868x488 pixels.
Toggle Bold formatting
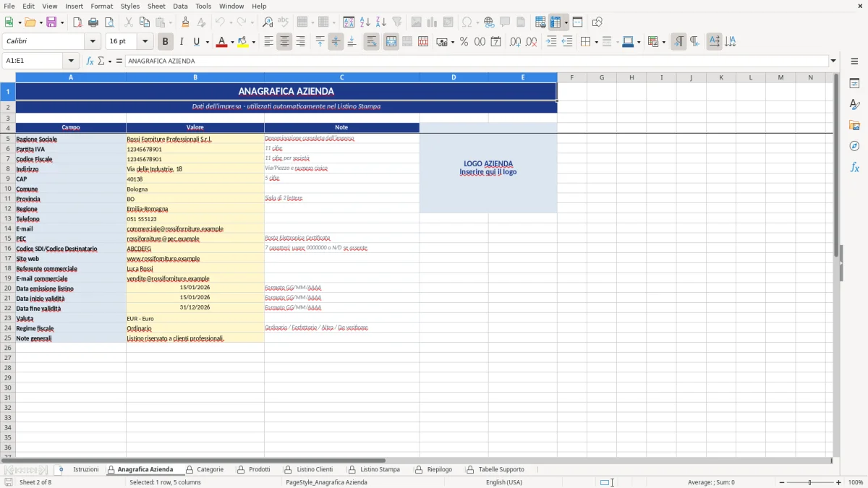165,42
